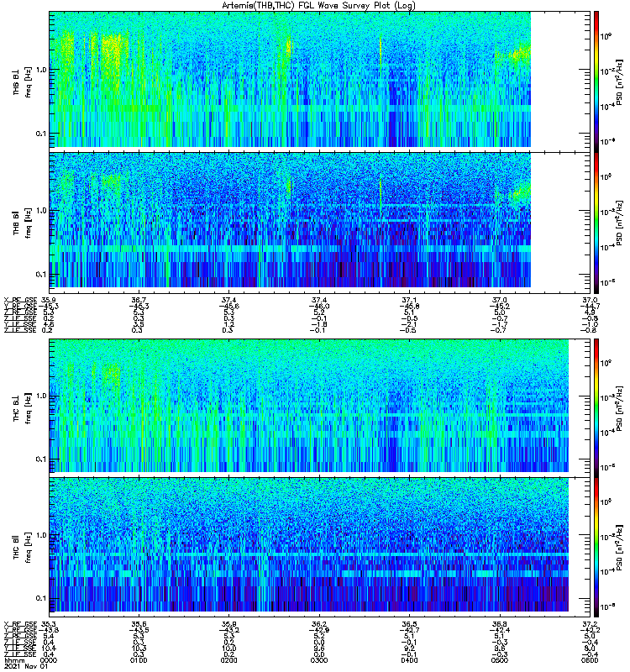Click the "THC B⊥ freq [Hz]" axis label
The image size is (630, 672).
23,407
